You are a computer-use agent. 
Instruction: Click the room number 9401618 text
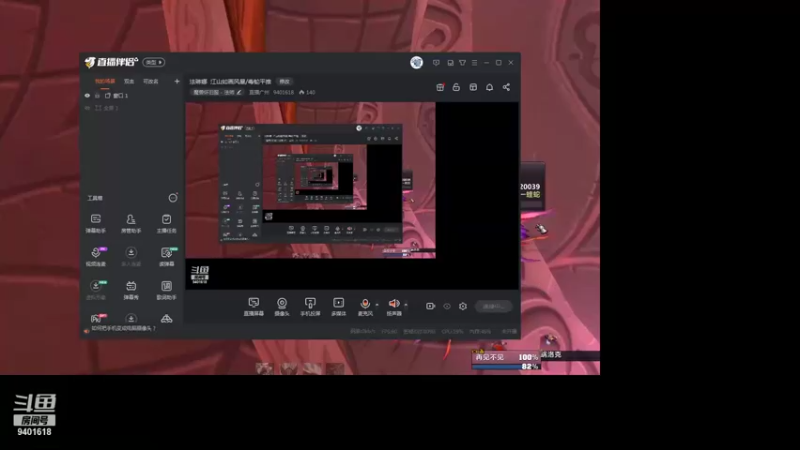pyautogui.click(x=283, y=92)
